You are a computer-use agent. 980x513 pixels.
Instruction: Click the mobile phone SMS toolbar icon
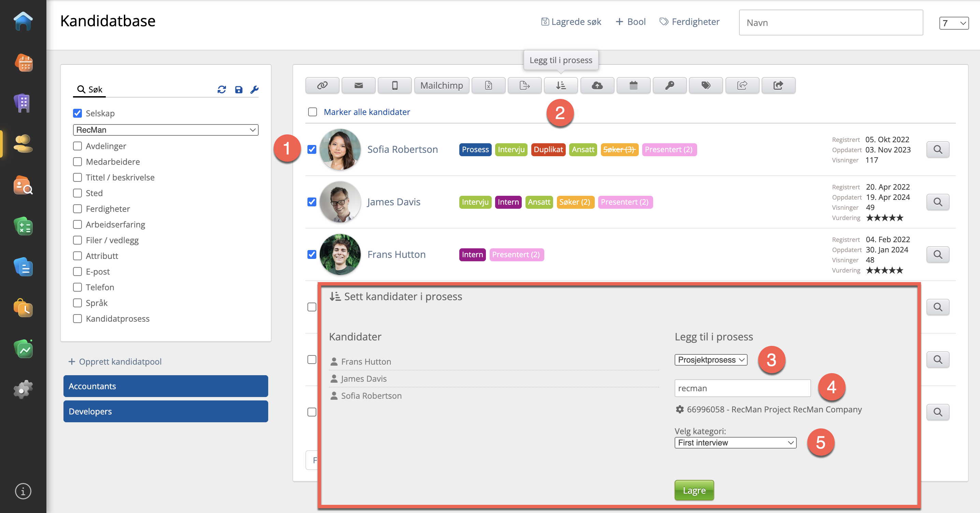coord(394,85)
